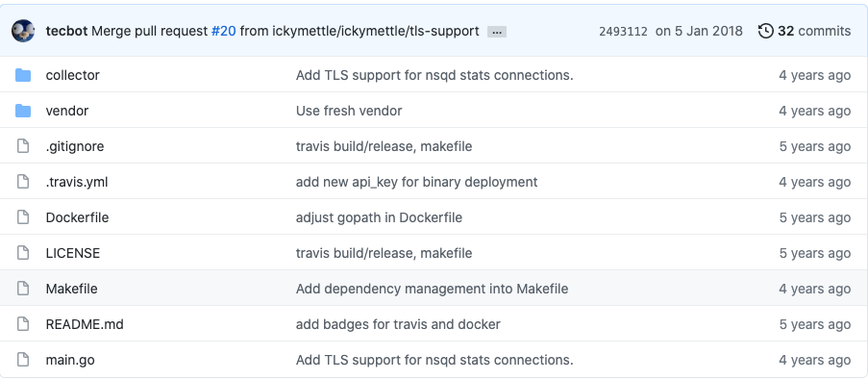Click the README.md file icon
Image resolution: width=868 pixels, height=380 pixels.
pos(23,324)
